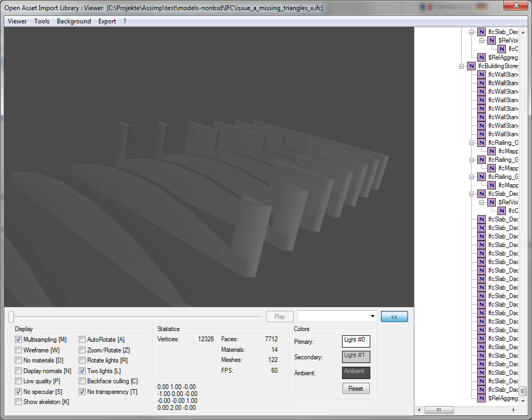
Task: Click the last IfcWallStandard node icon
Action: coord(481,134)
